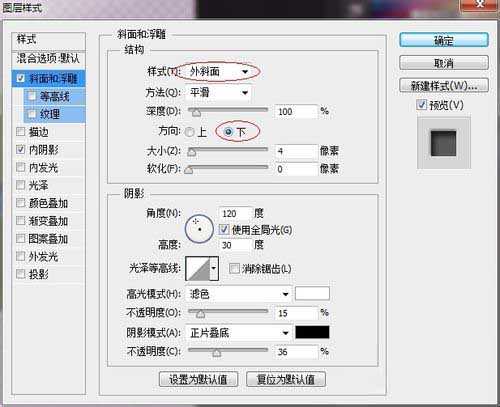
Task: Uncheck 斜面和浮雕 checkbox
Action: pos(21,78)
